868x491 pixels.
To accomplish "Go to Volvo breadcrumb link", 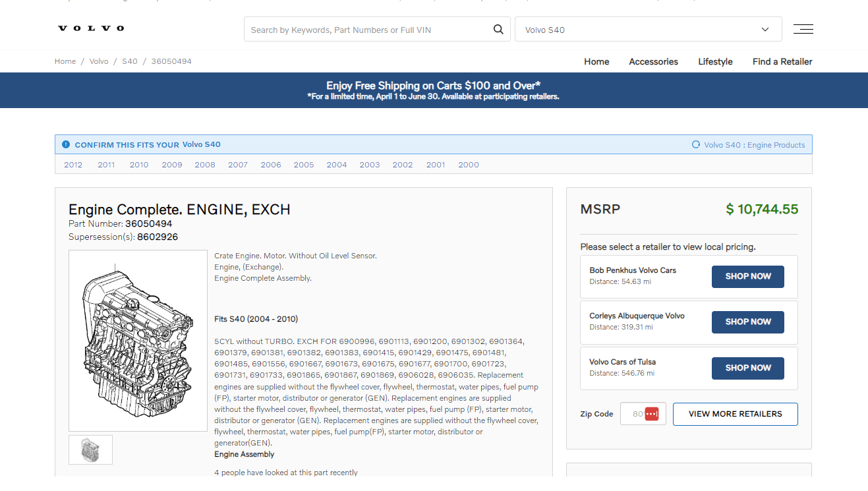I will pyautogui.click(x=99, y=61).
